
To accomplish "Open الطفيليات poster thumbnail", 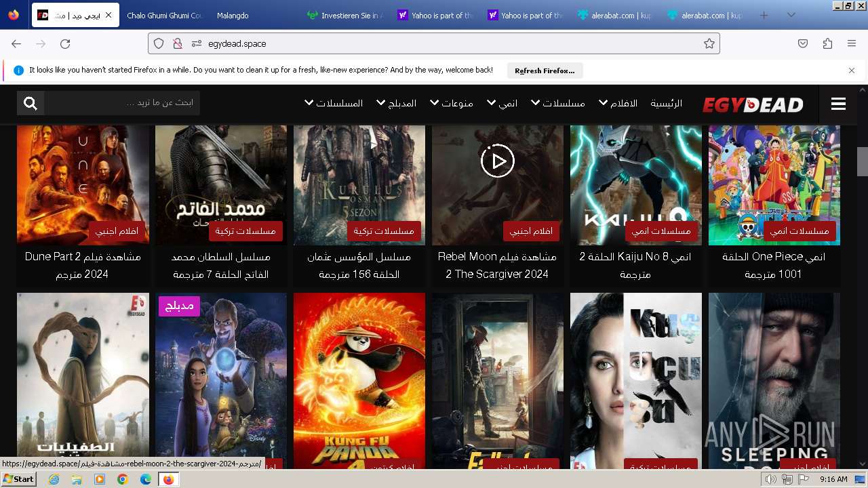I will 83,380.
